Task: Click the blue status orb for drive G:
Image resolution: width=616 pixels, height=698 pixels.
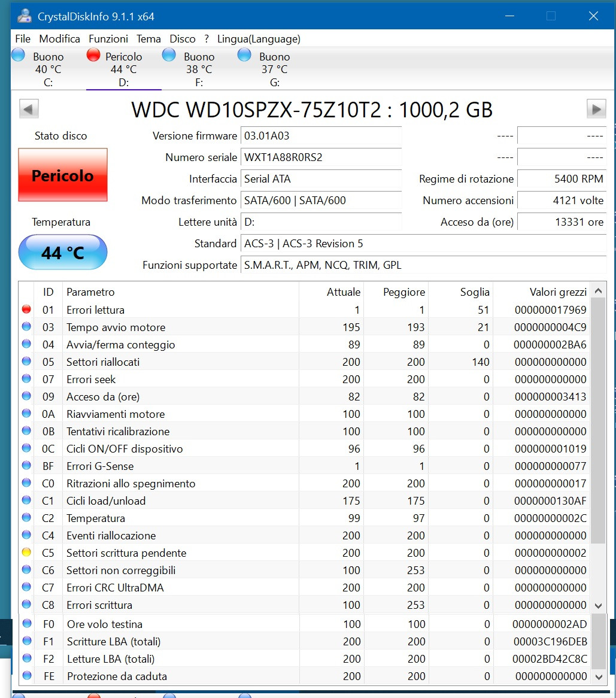Action: point(244,54)
